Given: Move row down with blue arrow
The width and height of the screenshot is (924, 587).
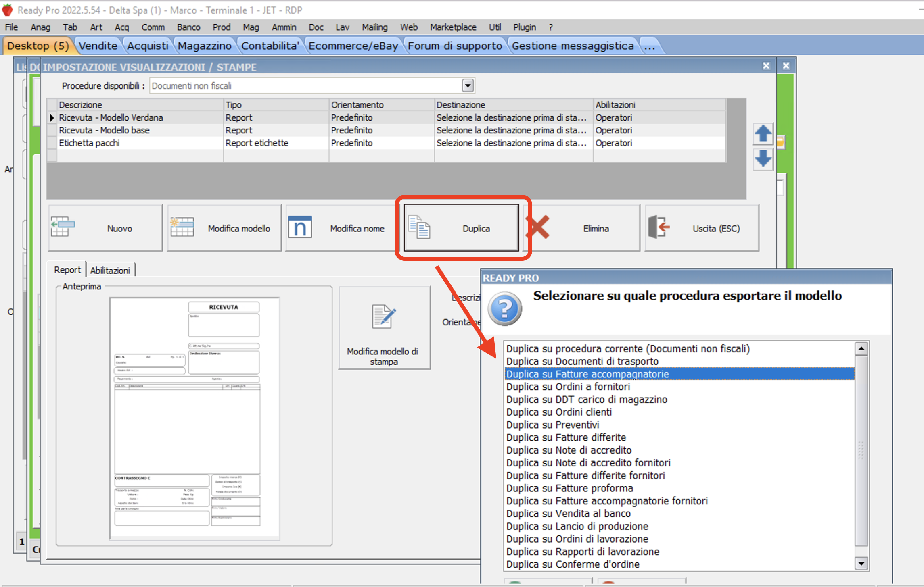Looking at the screenshot, I should [x=762, y=158].
